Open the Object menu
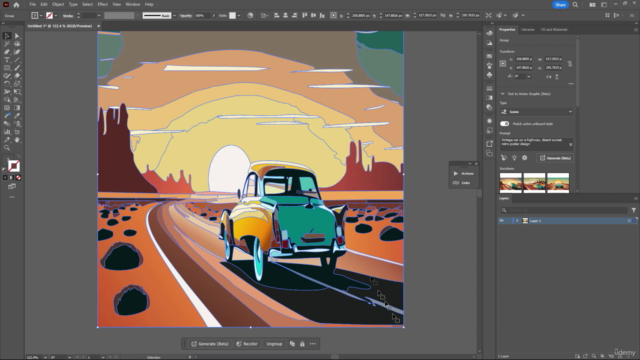Viewport: 640px width, 360px height. pyautogui.click(x=58, y=4)
